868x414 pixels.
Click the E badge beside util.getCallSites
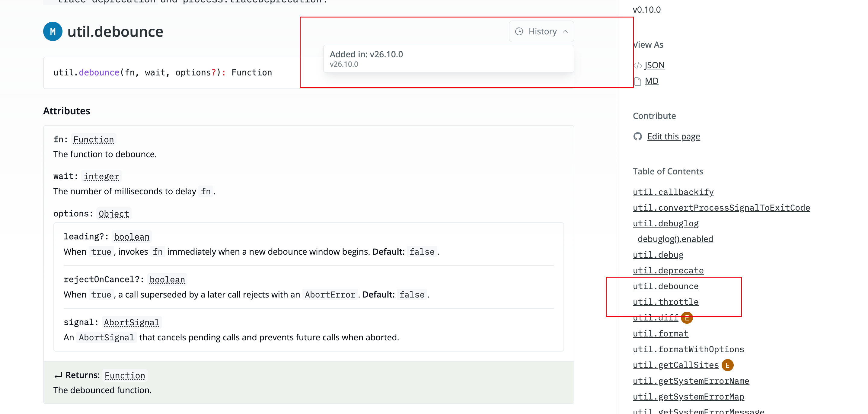[x=727, y=365]
